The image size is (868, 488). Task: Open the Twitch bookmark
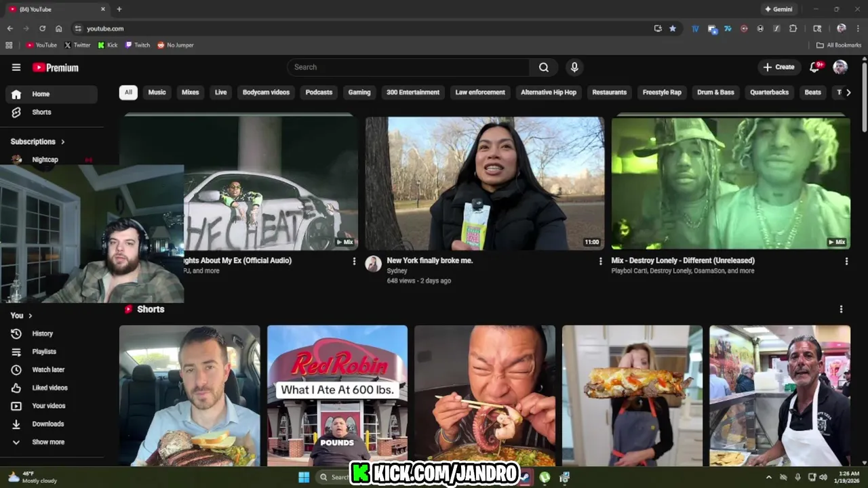(137, 45)
